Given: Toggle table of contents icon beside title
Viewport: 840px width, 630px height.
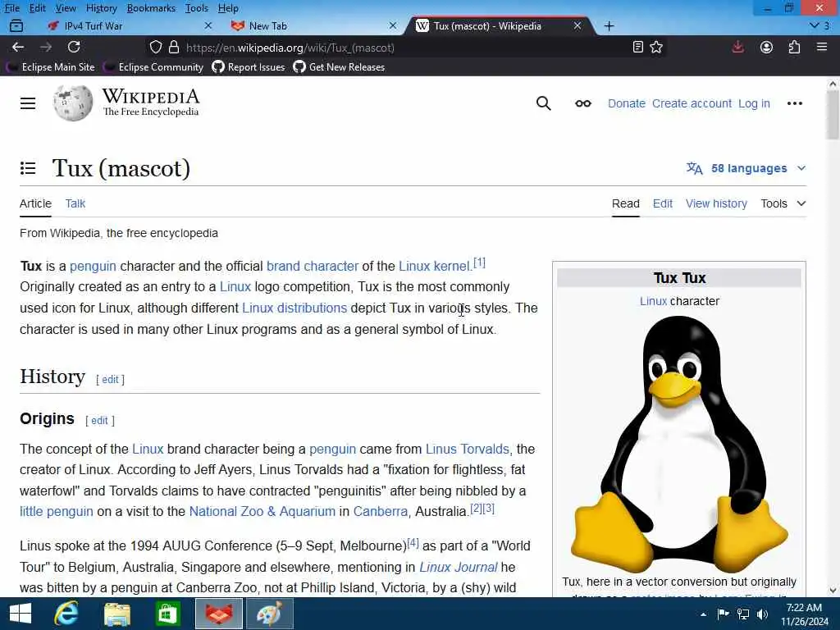Looking at the screenshot, I should 28,168.
